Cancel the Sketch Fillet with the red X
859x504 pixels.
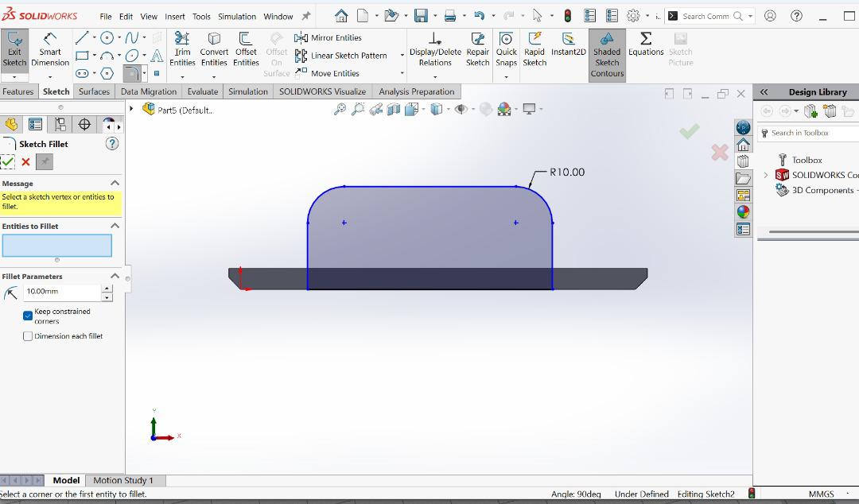click(x=25, y=161)
